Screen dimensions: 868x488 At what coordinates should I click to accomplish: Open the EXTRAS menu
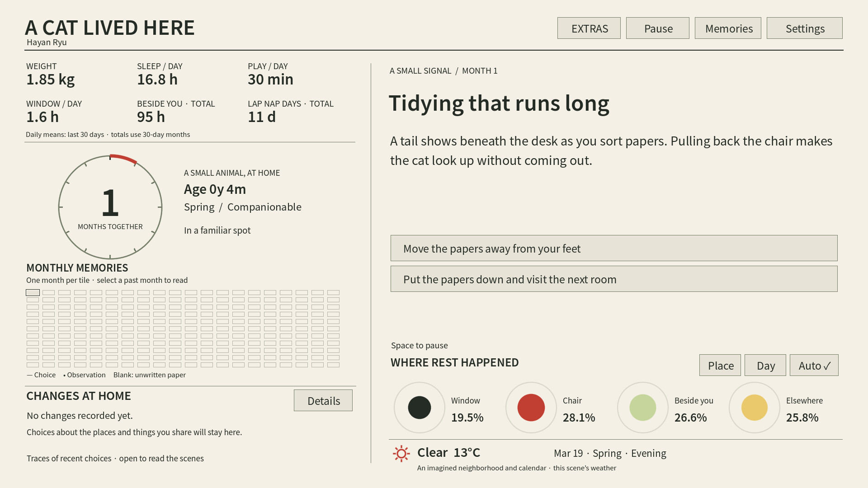point(589,28)
